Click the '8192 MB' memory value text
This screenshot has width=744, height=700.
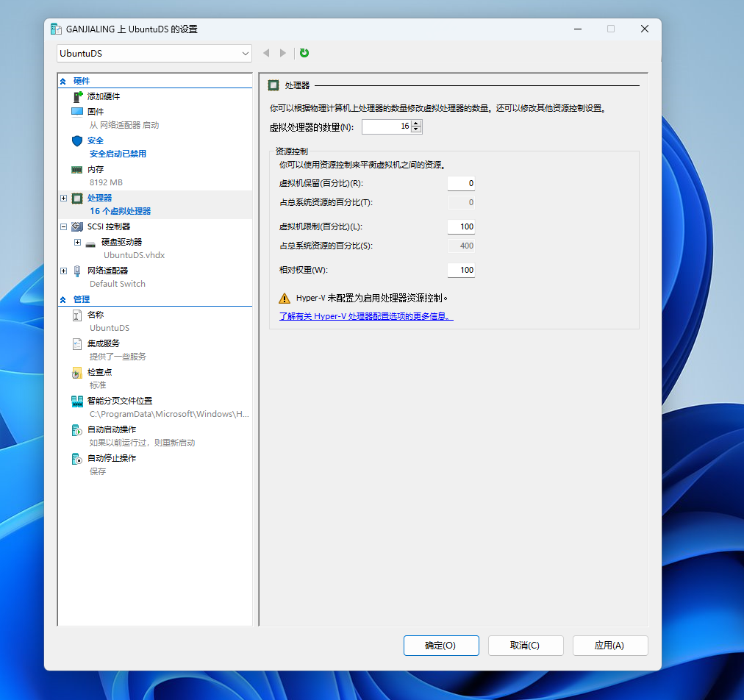point(106,182)
